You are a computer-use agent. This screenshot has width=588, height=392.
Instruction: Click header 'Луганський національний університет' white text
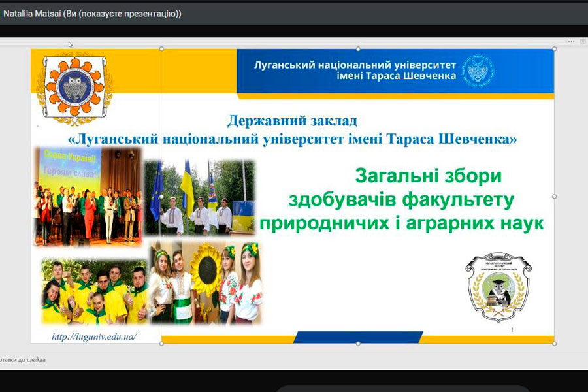tap(355, 65)
